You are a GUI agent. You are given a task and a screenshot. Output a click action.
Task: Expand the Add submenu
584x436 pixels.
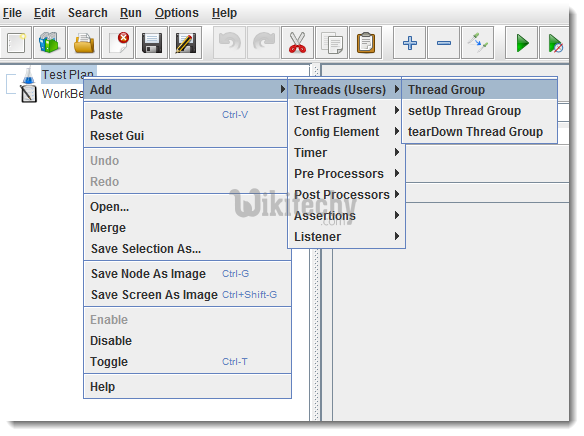(185, 89)
